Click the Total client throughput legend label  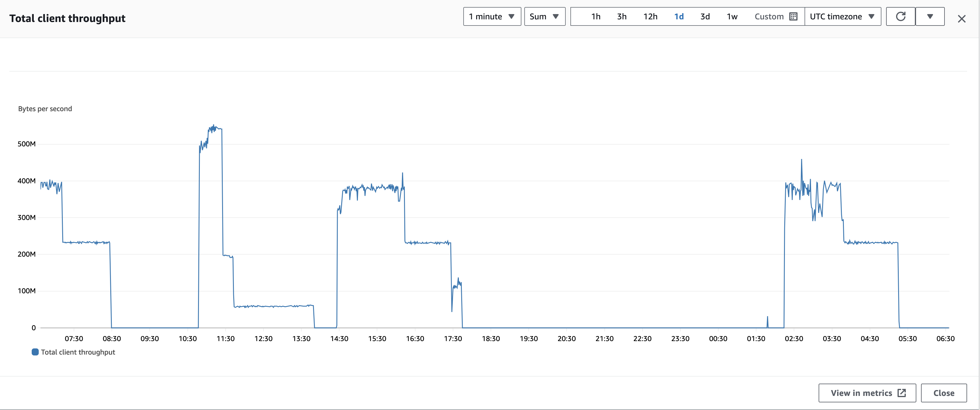point(78,352)
